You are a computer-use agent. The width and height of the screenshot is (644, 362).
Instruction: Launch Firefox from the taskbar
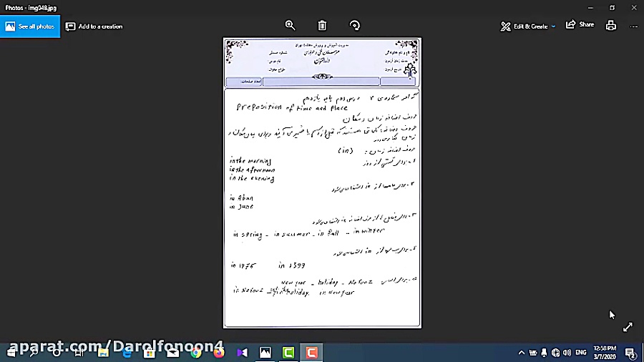coord(219,353)
